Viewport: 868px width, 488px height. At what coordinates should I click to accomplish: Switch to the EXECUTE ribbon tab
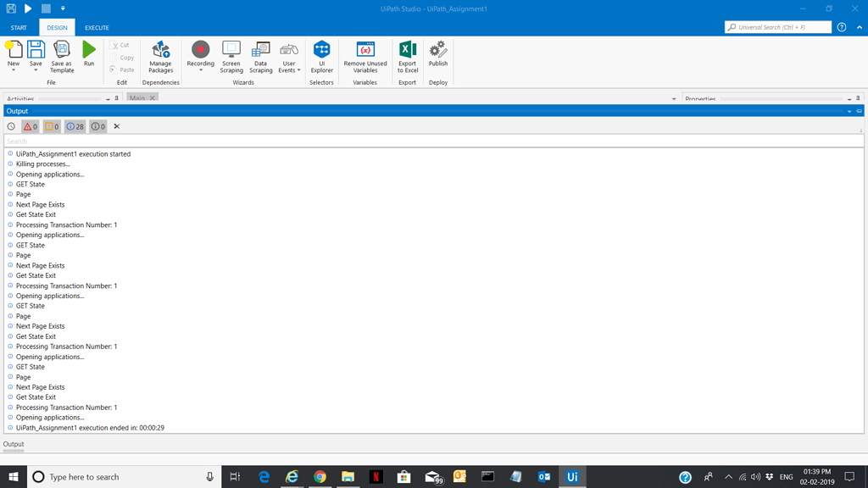pyautogui.click(x=96, y=27)
